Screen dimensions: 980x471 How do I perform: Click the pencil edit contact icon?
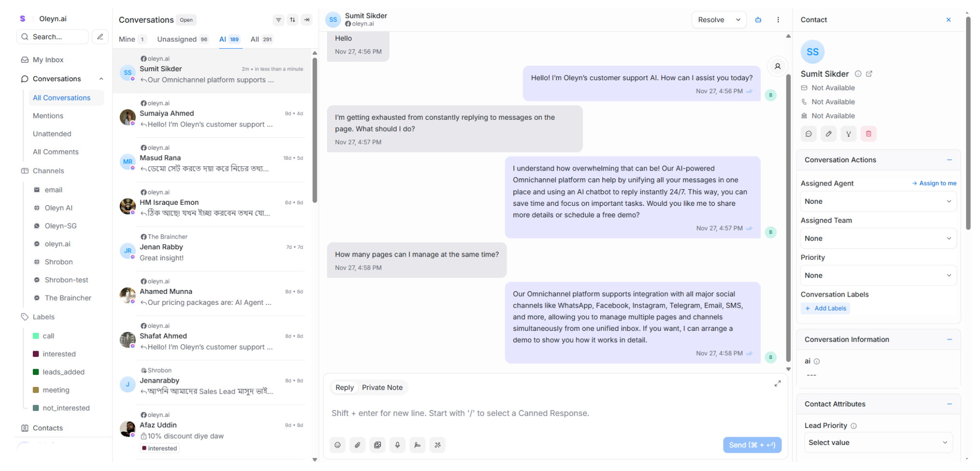[829, 134]
